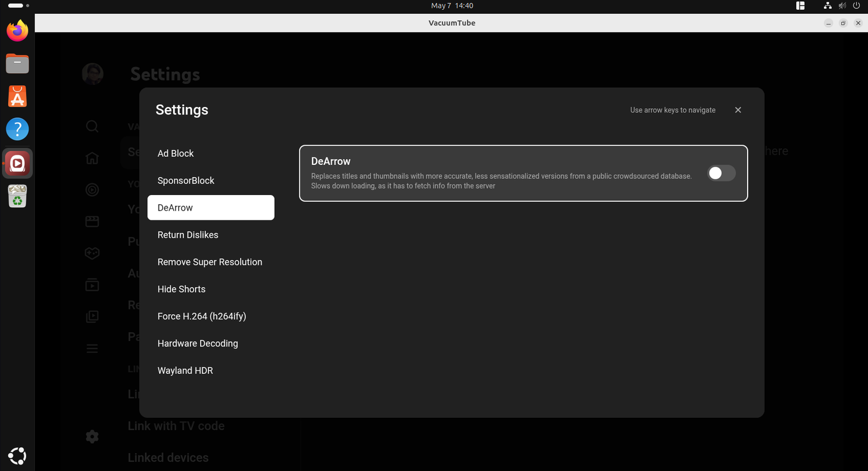
Task: Click Link with TV code in background
Action: (176, 426)
